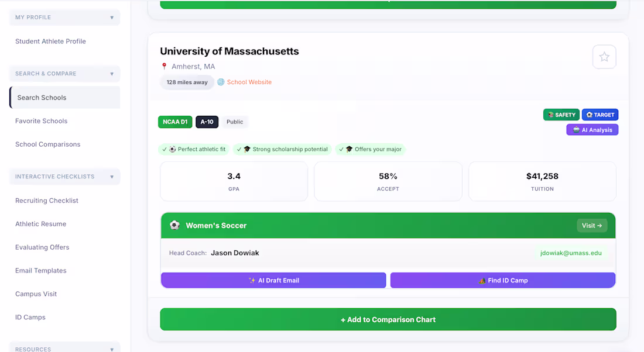644x352 pixels.
Task: Collapse the My Profile section arrow
Action: (112, 18)
